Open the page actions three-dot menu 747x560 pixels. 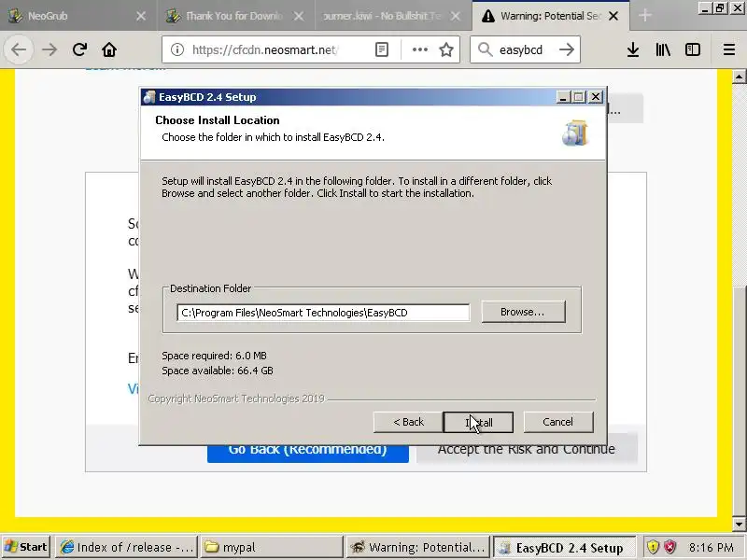(x=419, y=49)
